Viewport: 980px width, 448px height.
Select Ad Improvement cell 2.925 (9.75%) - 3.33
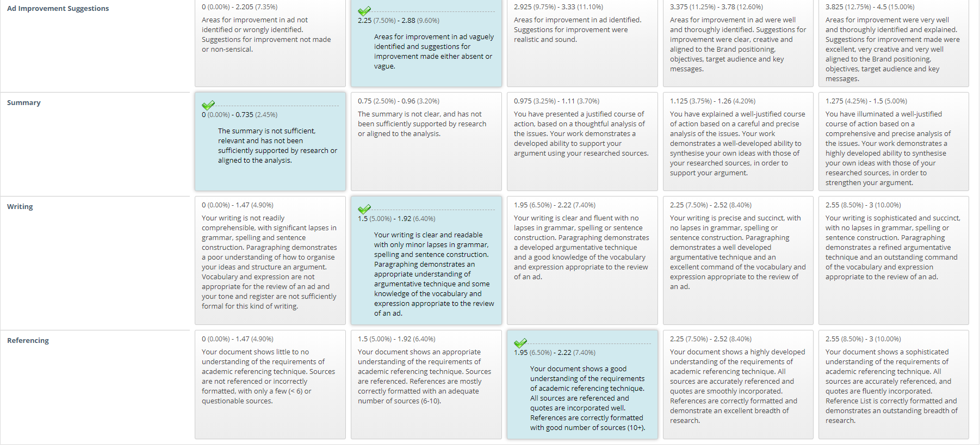582,43
